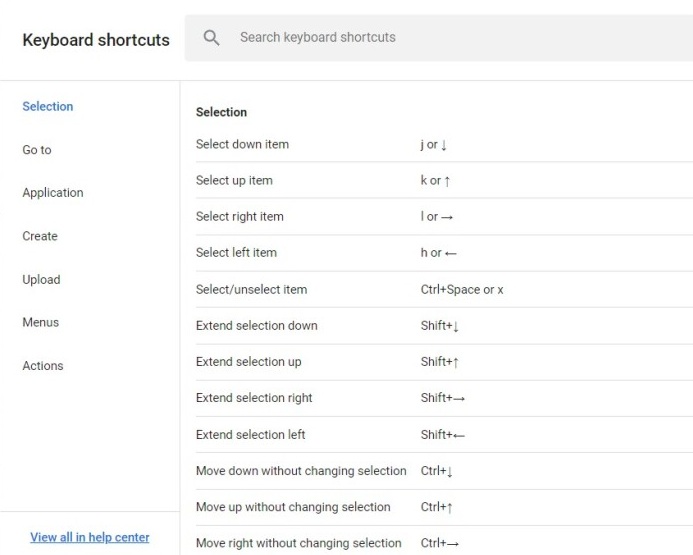693x555 pixels.
Task: Click the 'Shift+←' shortcut value
Action: pos(443,435)
